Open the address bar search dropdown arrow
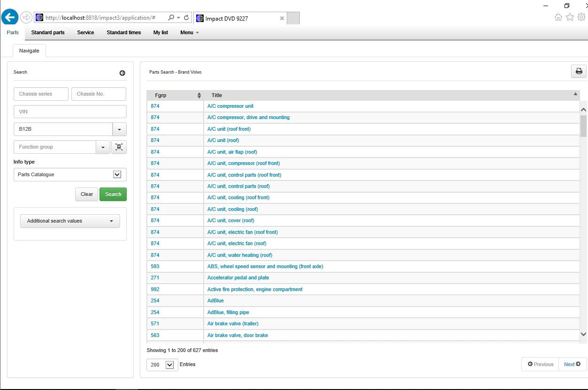The height and width of the screenshot is (390, 588). pyautogui.click(x=179, y=18)
